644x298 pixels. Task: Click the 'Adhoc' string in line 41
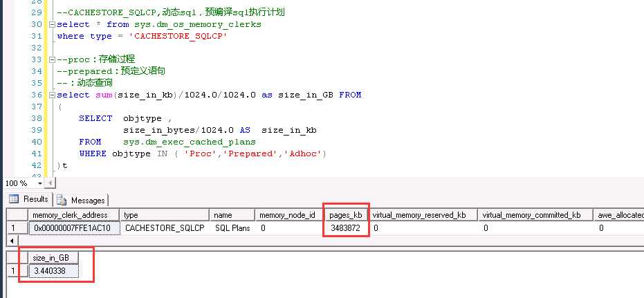click(304, 153)
